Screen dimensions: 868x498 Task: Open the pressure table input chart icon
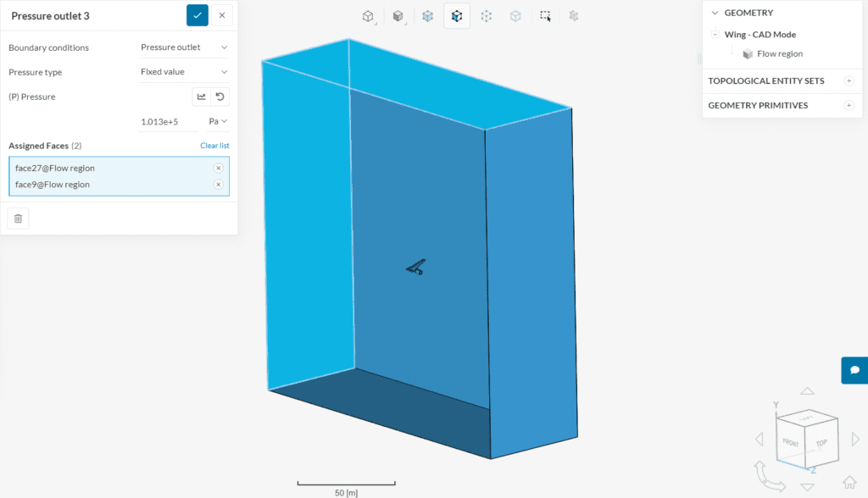pyautogui.click(x=201, y=97)
